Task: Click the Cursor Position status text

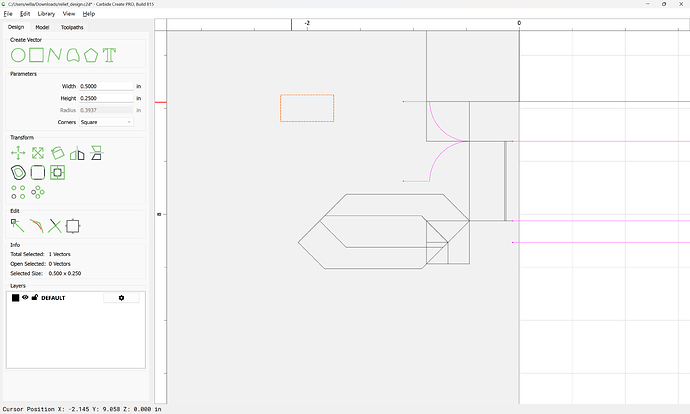Action: [82, 409]
